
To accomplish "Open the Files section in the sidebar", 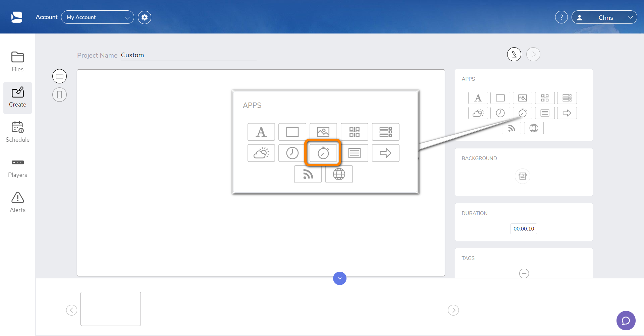I will (17, 62).
